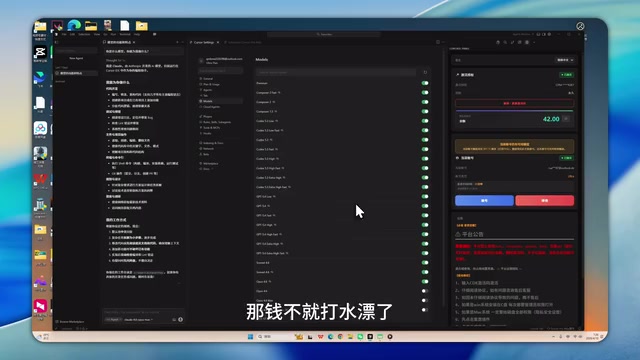The width and height of the screenshot is (640, 360).
Task: Toggle the sidebar panel icon under the menu bar
Action: point(56,42)
